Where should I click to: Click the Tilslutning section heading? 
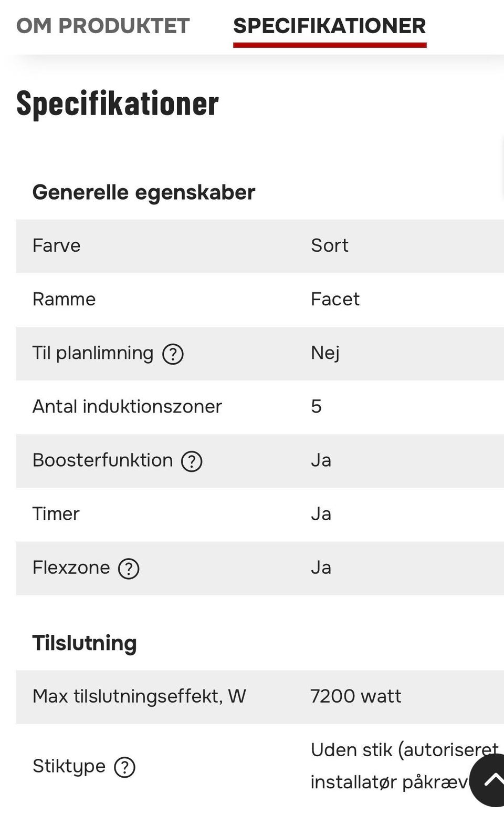pos(85,643)
